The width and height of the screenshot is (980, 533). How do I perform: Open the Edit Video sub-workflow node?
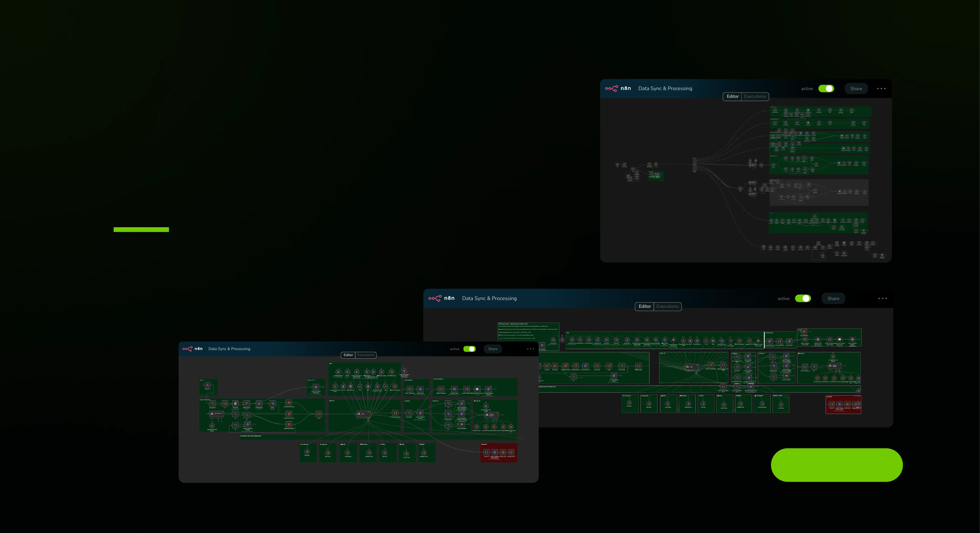[307, 452]
